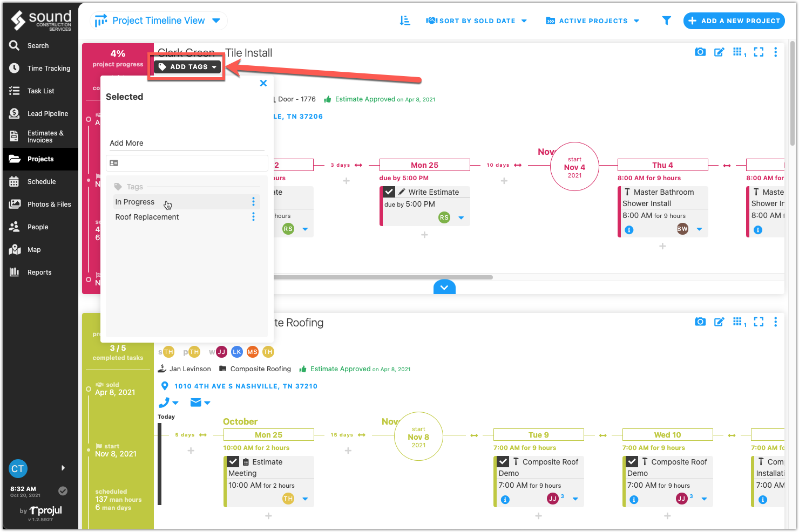Type in the tag search field
Viewport: 799px width, 532px height.
(187, 163)
